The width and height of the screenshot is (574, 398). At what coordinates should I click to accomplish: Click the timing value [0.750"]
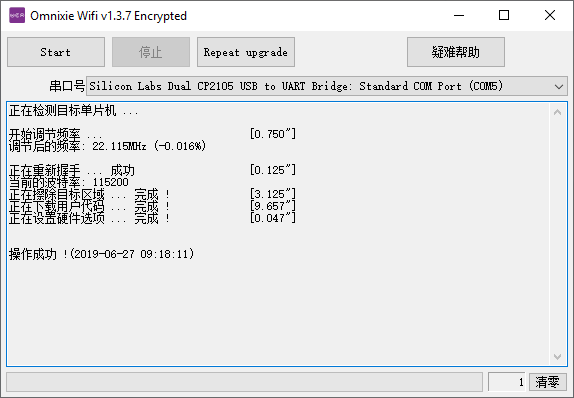coord(273,134)
